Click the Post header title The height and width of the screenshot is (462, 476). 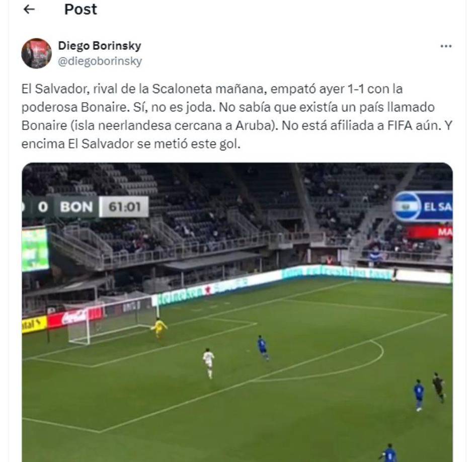[81, 10]
